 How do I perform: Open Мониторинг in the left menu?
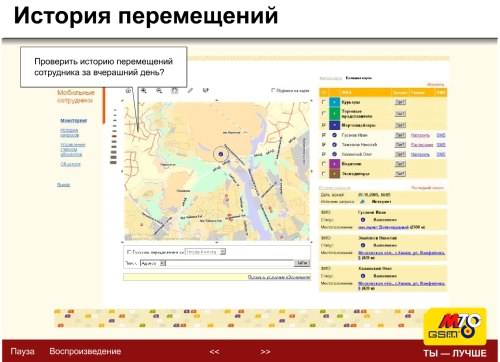(74, 121)
